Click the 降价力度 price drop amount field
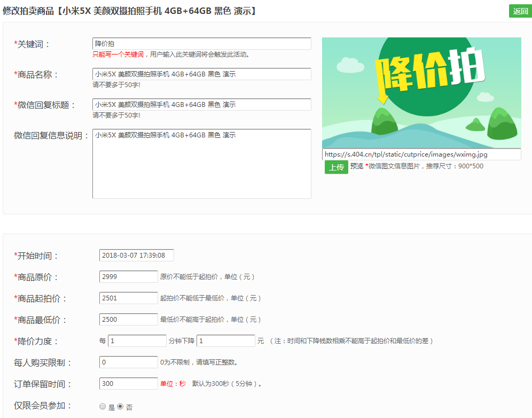Viewport: 532px width, 418px height. coord(225,341)
